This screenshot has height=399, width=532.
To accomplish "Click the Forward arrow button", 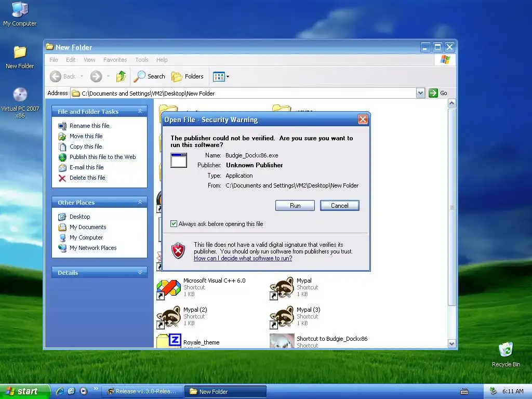I will (96, 76).
